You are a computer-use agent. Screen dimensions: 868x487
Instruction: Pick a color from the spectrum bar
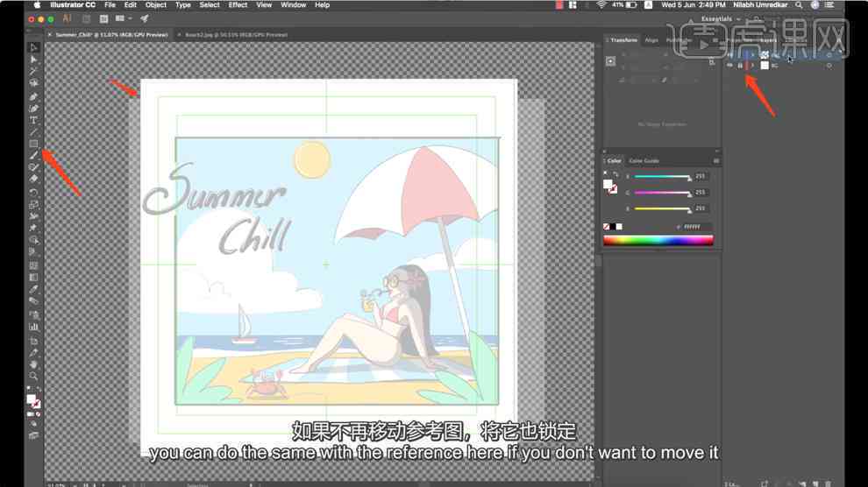point(658,241)
